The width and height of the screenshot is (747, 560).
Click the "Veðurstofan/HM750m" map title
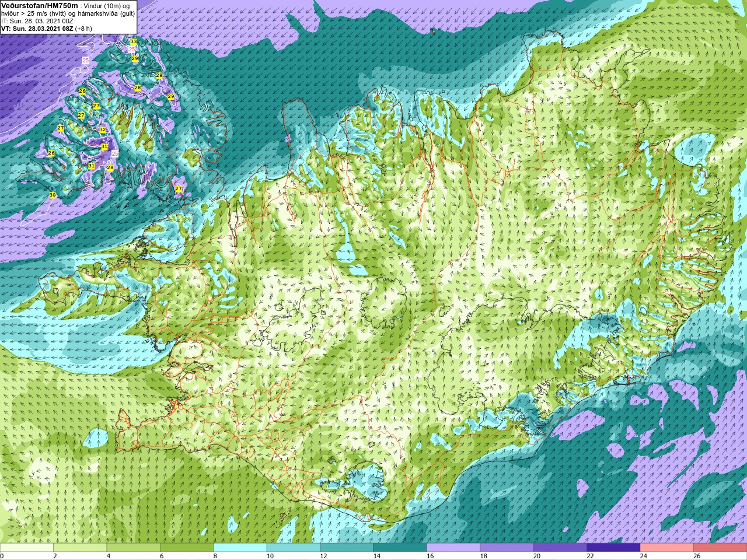(40, 5)
